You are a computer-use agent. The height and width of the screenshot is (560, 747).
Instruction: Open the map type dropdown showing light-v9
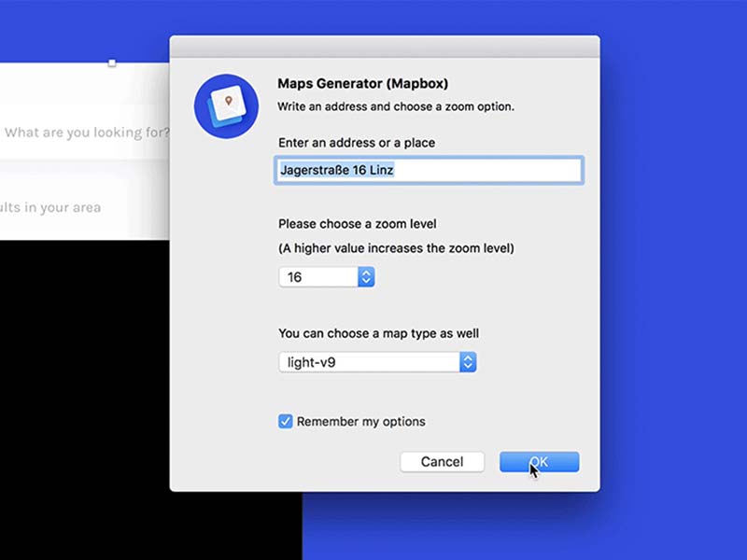tap(377, 362)
